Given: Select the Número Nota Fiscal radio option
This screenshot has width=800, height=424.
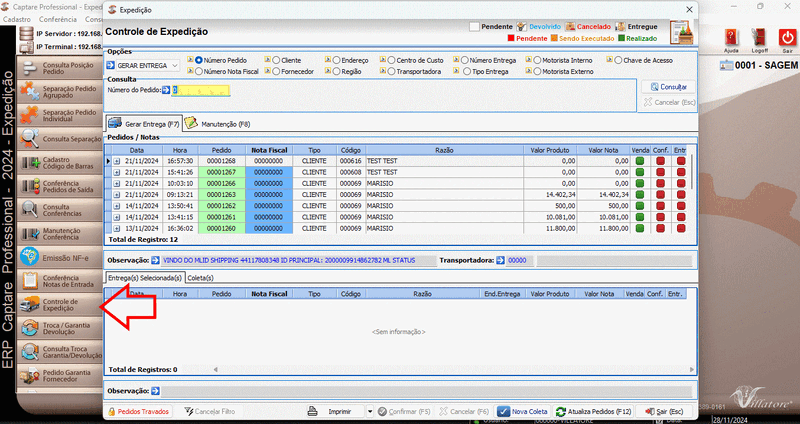Looking at the screenshot, I should click(199, 71).
